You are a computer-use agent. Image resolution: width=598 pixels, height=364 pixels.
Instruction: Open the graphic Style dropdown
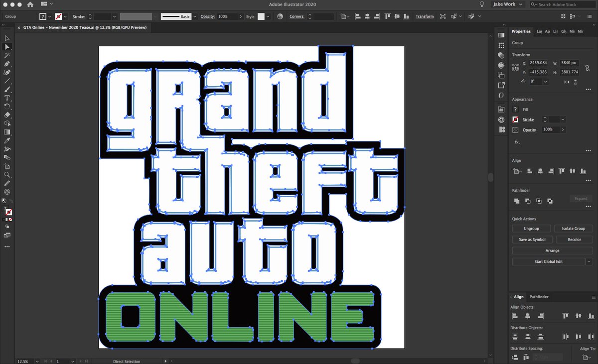268,16
